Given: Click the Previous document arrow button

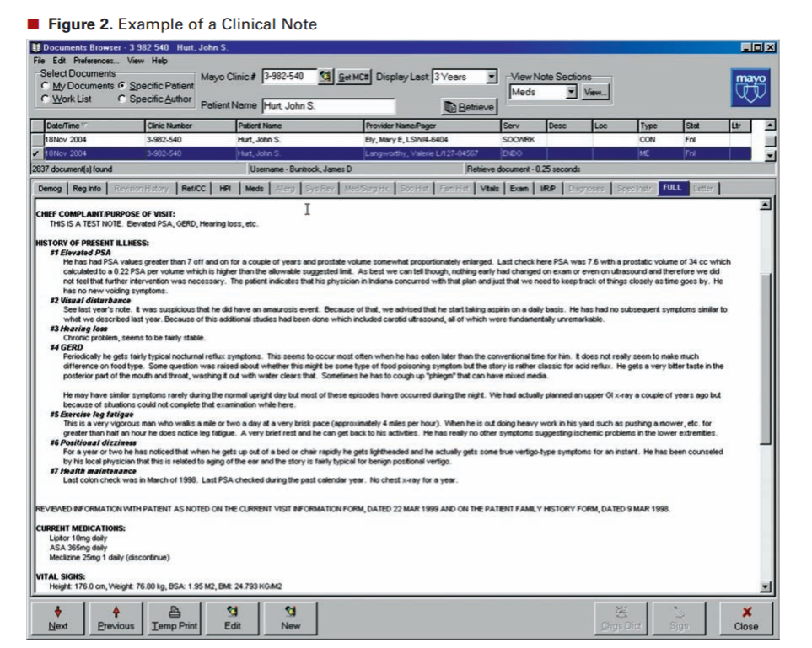Looking at the screenshot, I should pyautogui.click(x=116, y=618).
